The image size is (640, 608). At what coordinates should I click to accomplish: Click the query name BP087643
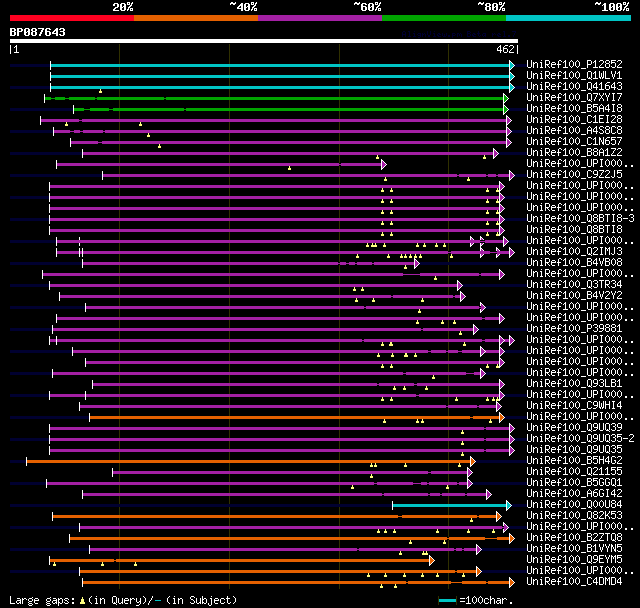click(x=38, y=32)
